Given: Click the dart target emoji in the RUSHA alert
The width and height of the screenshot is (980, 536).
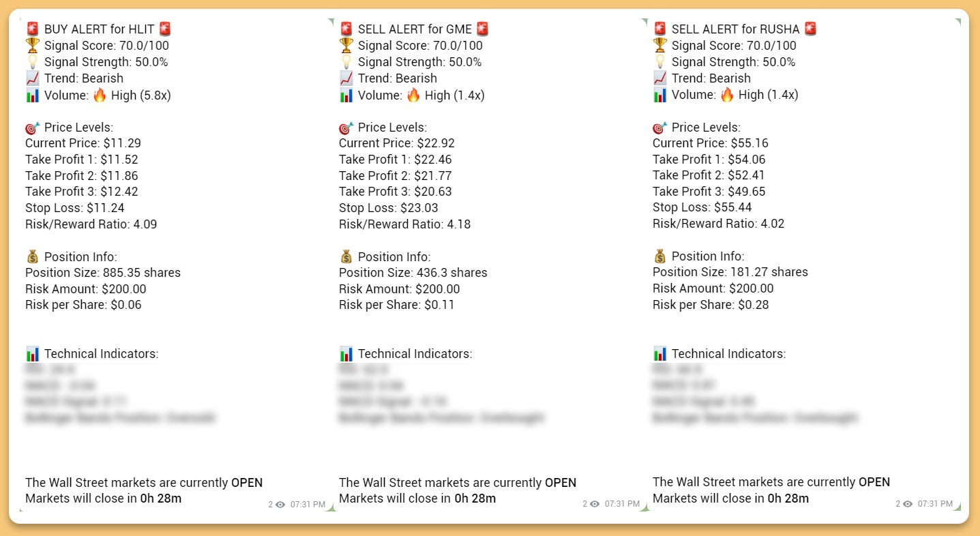Looking at the screenshot, I should [660, 127].
